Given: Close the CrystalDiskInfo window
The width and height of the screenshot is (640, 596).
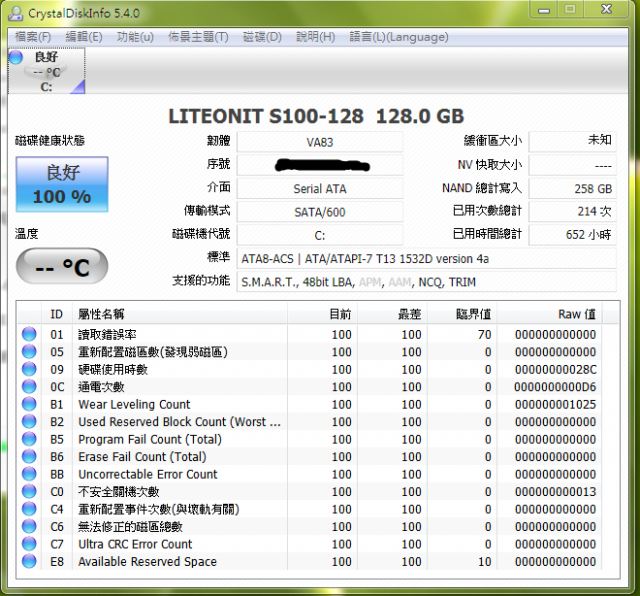Looking at the screenshot, I should (607, 9).
